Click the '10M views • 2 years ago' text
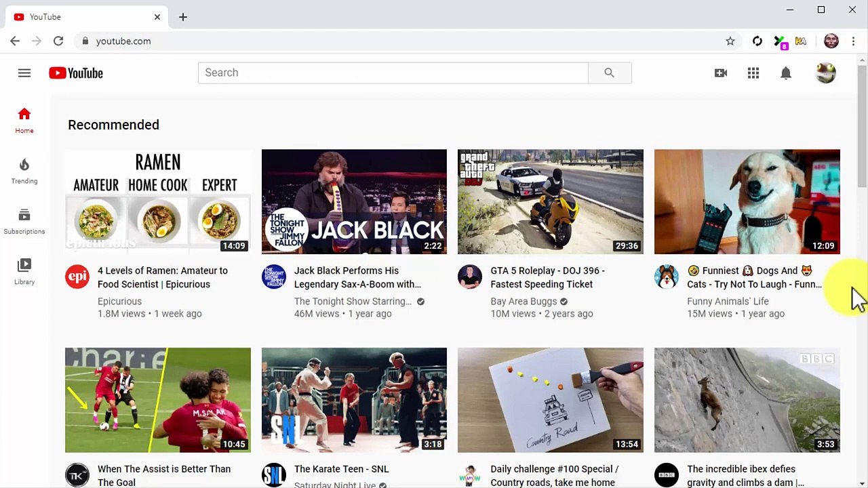The image size is (868, 488). click(x=542, y=314)
